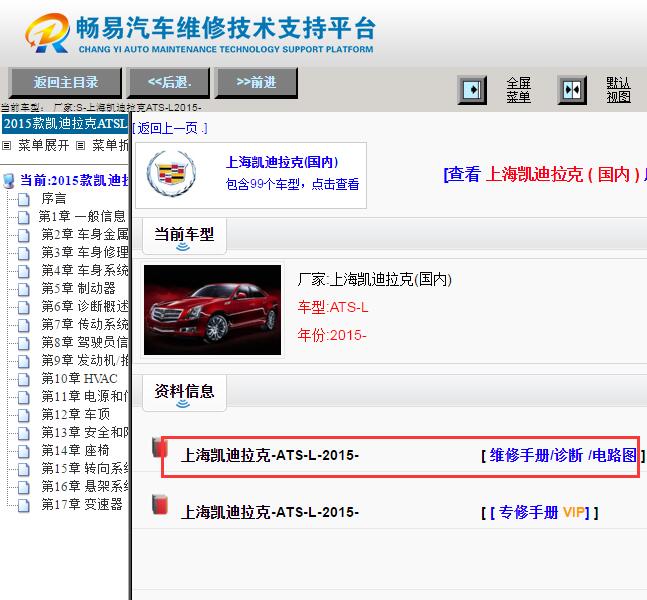Open 第16章 悬架系 chapter
647x600 pixels.
coord(85,486)
